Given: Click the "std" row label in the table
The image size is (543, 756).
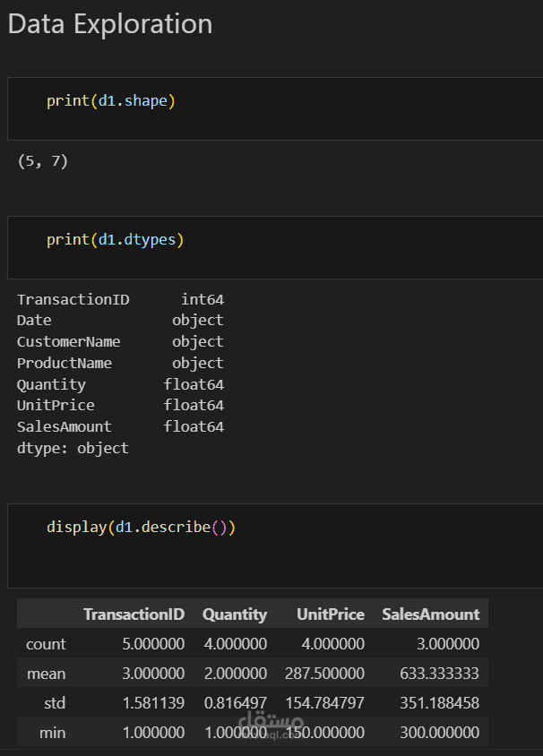Looking at the screenshot, I should [x=55, y=703].
